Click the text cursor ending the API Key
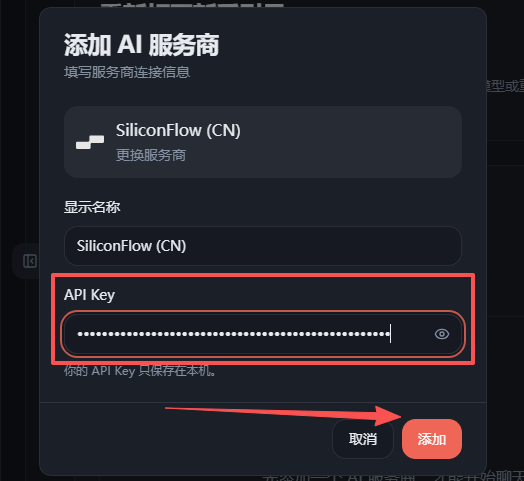The image size is (524, 481). [x=390, y=333]
